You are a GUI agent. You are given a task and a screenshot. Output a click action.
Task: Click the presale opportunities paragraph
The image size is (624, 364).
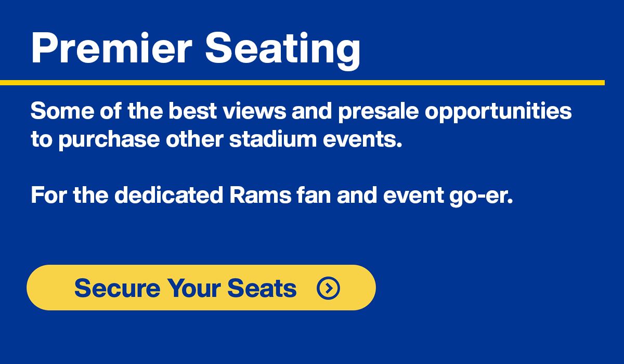point(301,125)
